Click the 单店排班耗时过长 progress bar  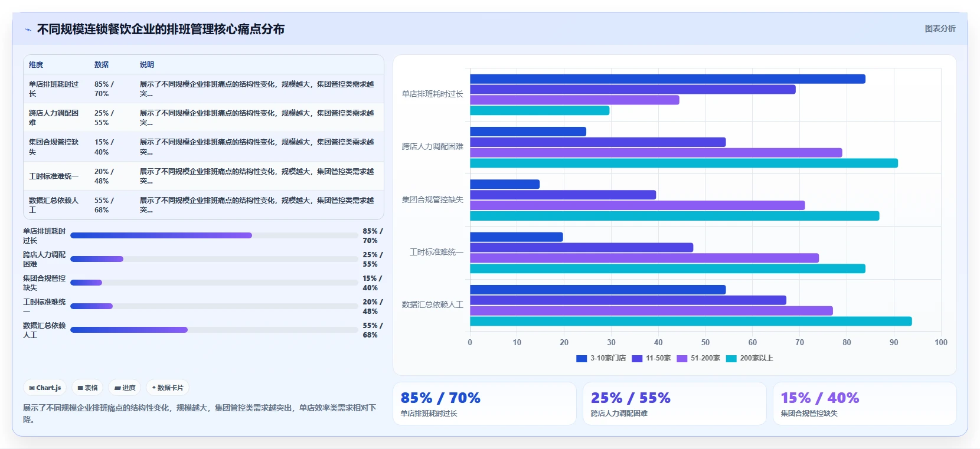click(214, 235)
